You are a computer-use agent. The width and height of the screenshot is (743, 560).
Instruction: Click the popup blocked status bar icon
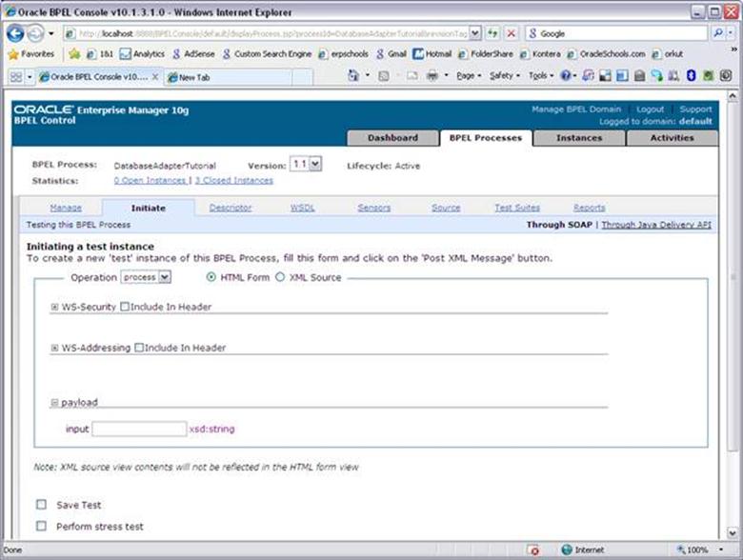[534, 550]
